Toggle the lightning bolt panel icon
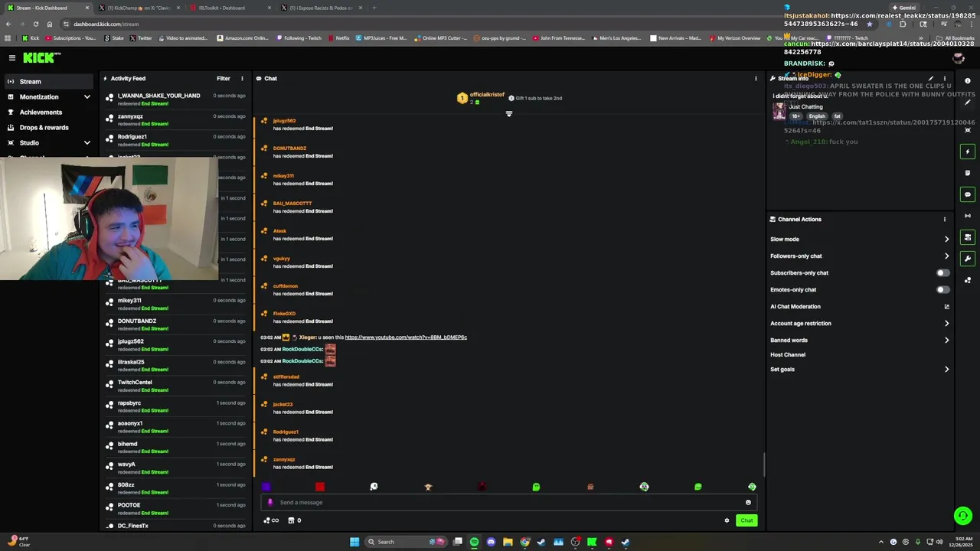Screen dimensions: 980x551 [968, 152]
